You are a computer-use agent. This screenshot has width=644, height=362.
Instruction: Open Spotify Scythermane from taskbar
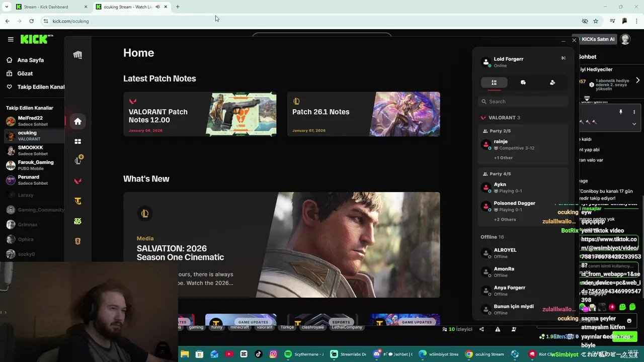coord(305,354)
